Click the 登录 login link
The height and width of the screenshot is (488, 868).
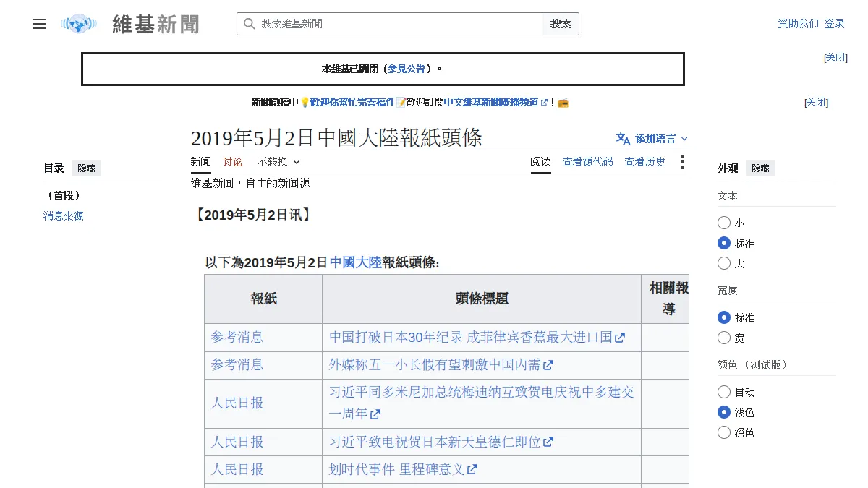click(x=834, y=24)
